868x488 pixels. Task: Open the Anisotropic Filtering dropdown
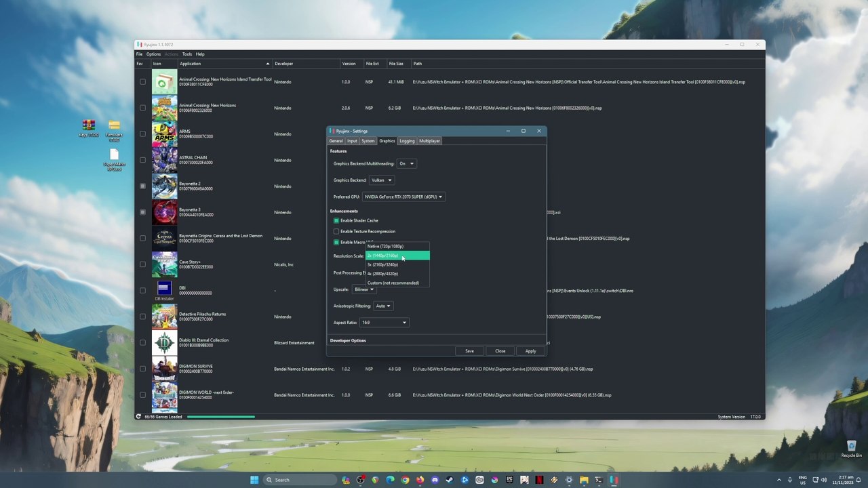(383, 306)
